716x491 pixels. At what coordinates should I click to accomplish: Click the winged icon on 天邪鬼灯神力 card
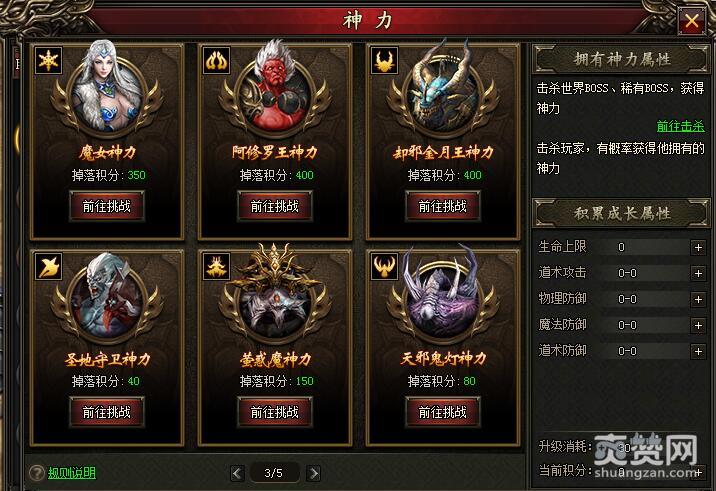(384, 266)
